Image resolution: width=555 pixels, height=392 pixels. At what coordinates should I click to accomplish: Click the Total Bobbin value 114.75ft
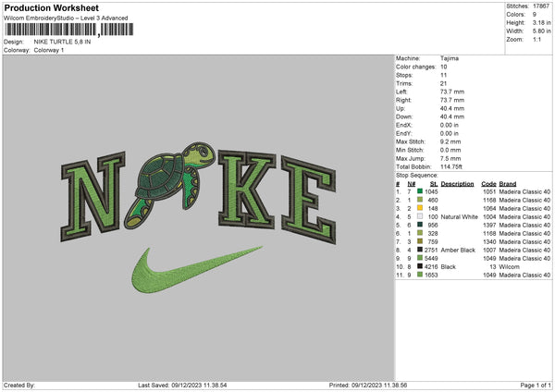(451, 166)
